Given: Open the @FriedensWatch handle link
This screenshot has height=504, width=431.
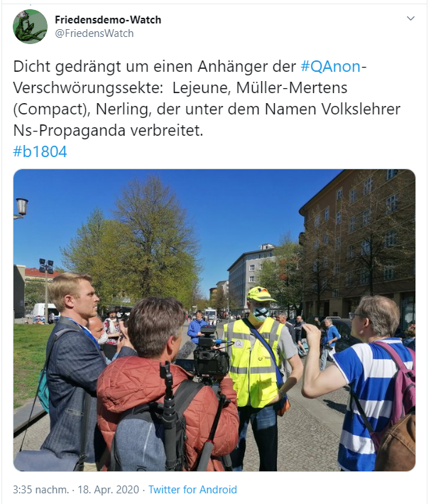Looking at the screenshot, I should point(94,33).
